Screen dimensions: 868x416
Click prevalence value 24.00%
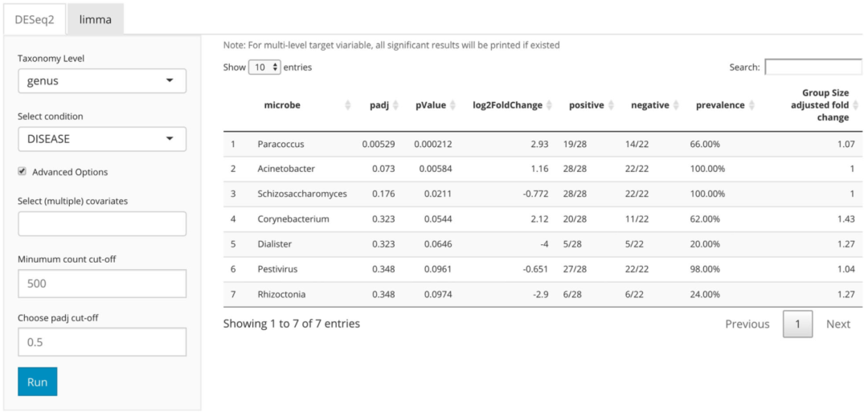coord(705,295)
